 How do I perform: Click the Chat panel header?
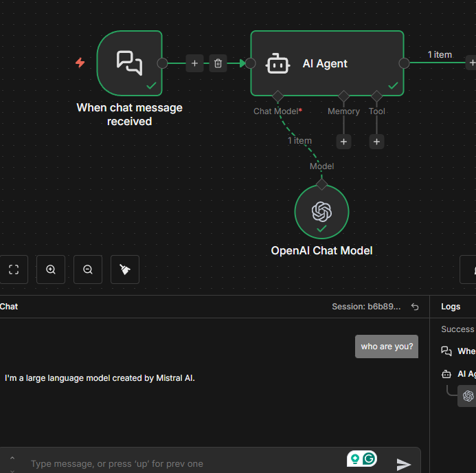pos(9,307)
